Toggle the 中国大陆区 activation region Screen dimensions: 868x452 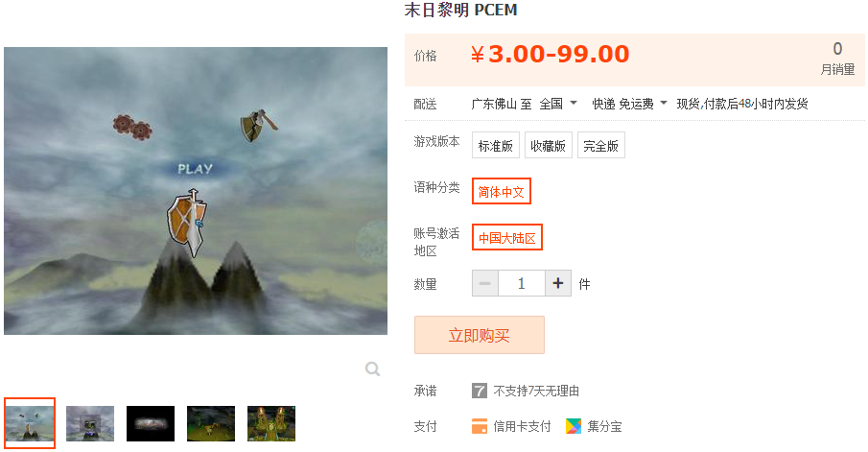coord(507,238)
